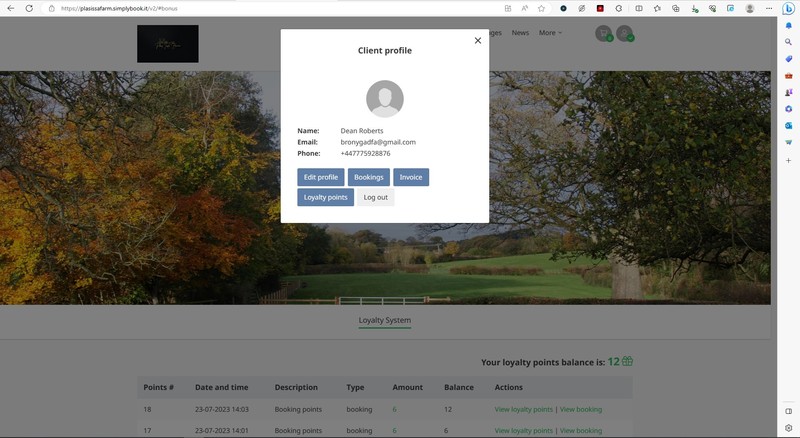Open the Settings and more ellipsis menu
The width and height of the screenshot is (800, 438).
point(769,8)
